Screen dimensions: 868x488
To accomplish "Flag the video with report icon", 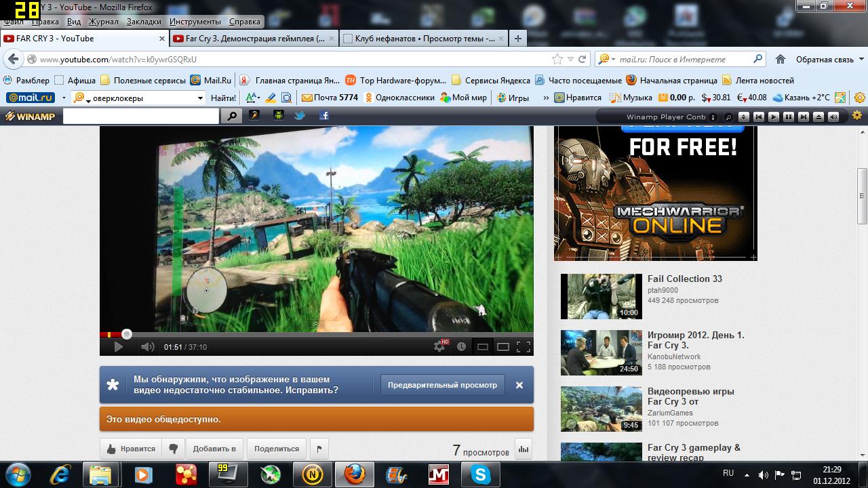I will click(319, 449).
